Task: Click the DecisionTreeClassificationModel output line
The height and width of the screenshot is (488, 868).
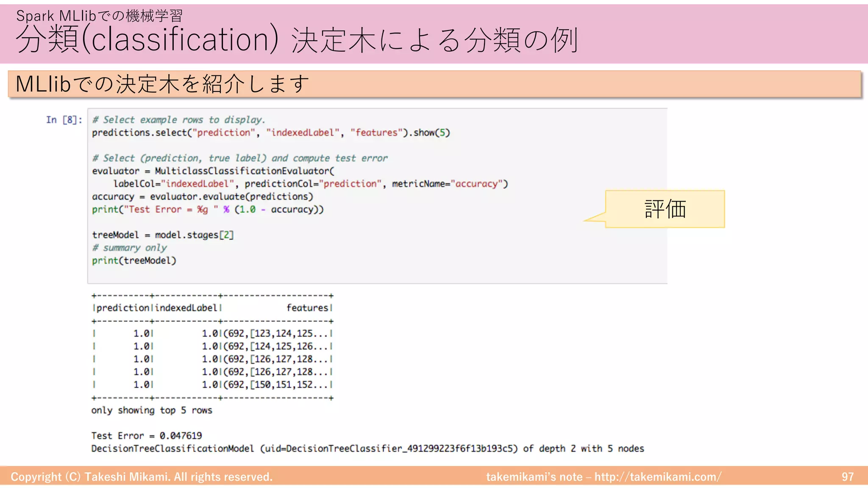Action: (367, 449)
